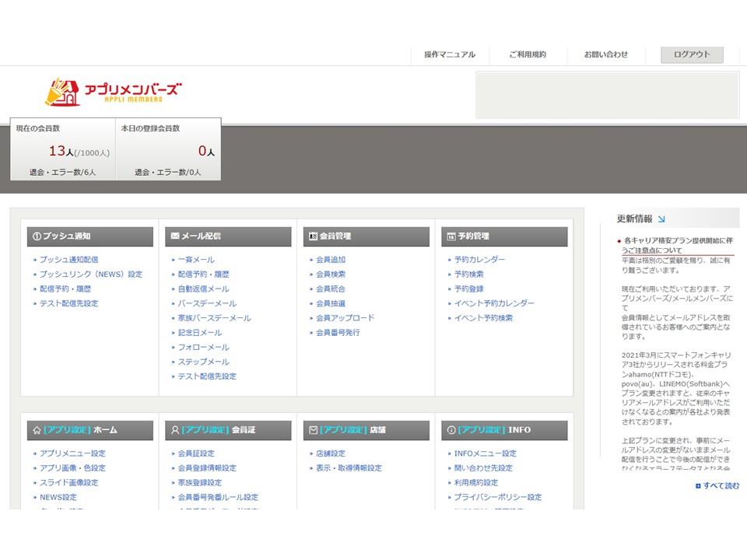This screenshot has width=747, height=560.
Task: Read the 各キャリア格安プラン news headline
Action: [x=678, y=246]
